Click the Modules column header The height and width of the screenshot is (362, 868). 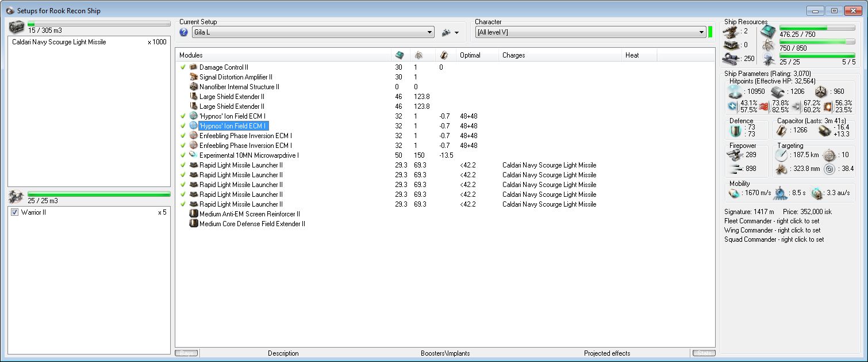(x=283, y=55)
